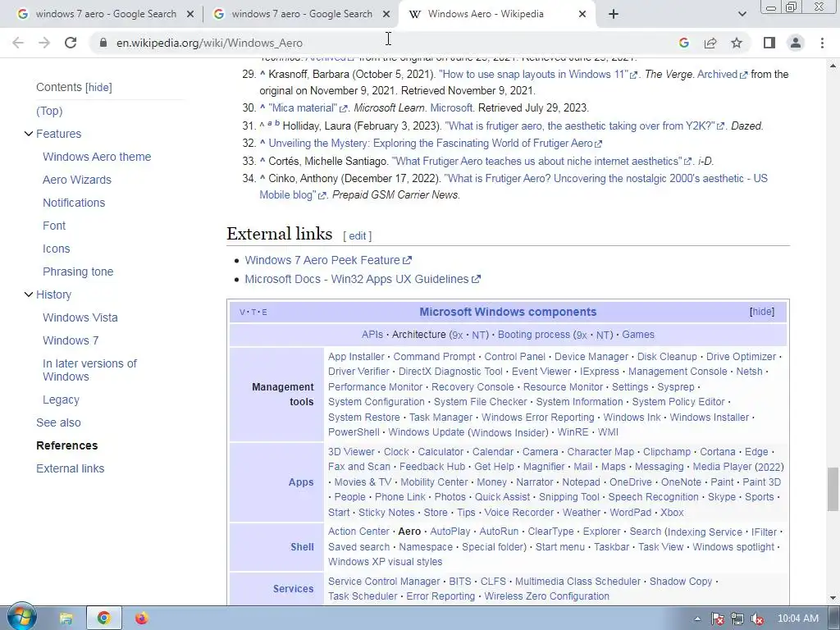This screenshot has height=630, width=840.
Task: Open the Mica material reference link
Action: (x=303, y=107)
